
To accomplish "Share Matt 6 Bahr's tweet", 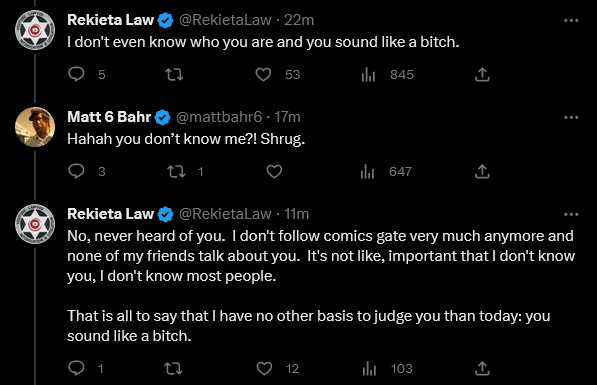I will (482, 171).
